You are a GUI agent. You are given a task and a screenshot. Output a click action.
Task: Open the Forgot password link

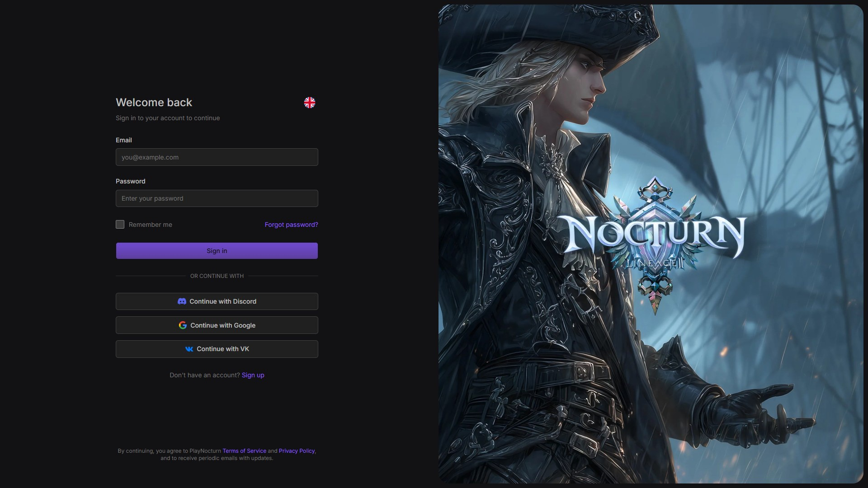tap(291, 225)
